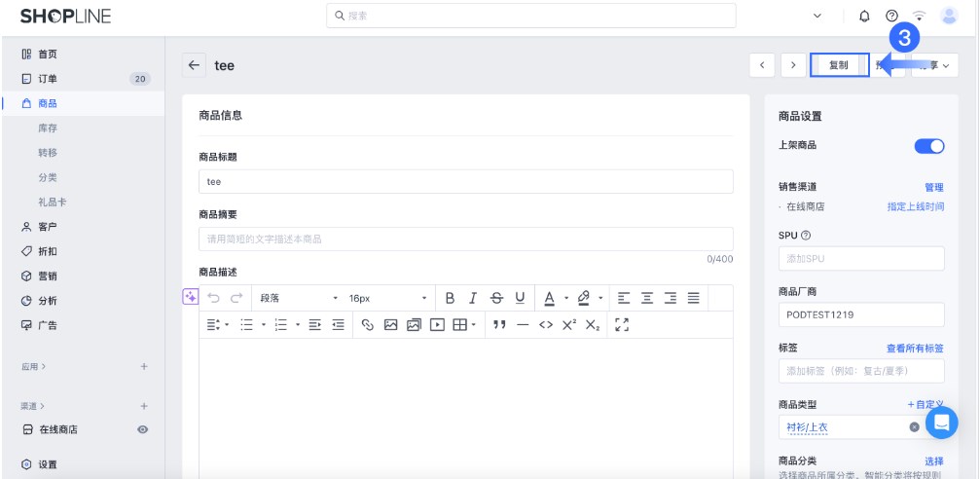Align text left in editor
This screenshot has width=980, height=479.
(x=624, y=298)
